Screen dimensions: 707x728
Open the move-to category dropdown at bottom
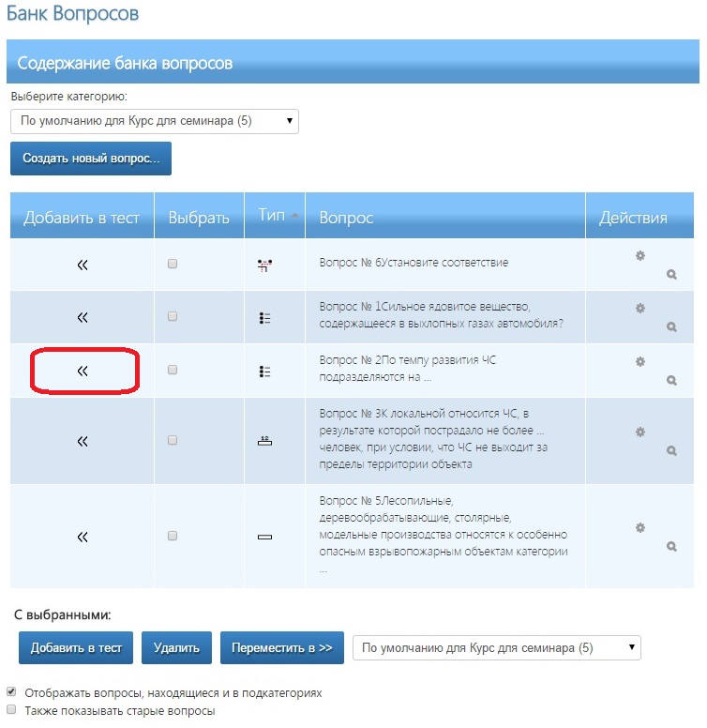point(497,647)
